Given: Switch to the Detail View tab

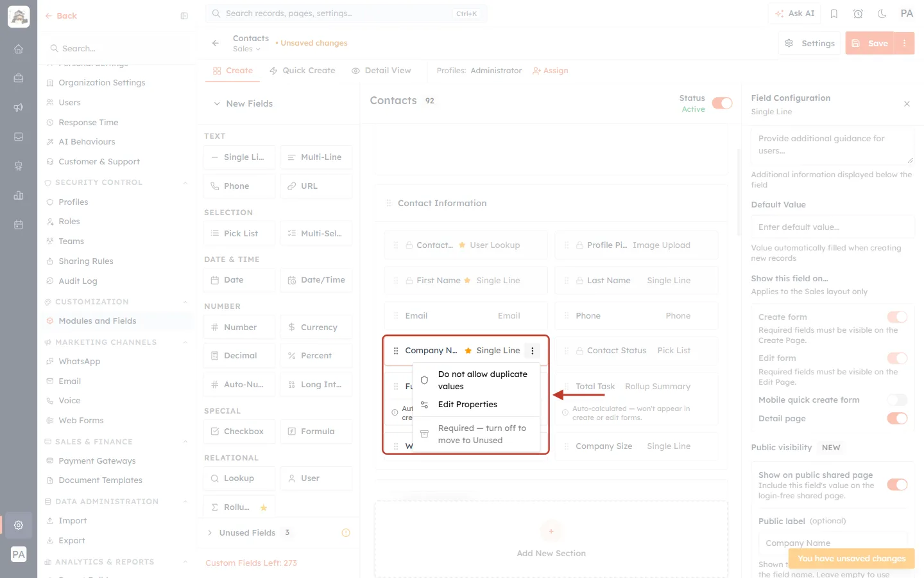Looking at the screenshot, I should pos(381,71).
